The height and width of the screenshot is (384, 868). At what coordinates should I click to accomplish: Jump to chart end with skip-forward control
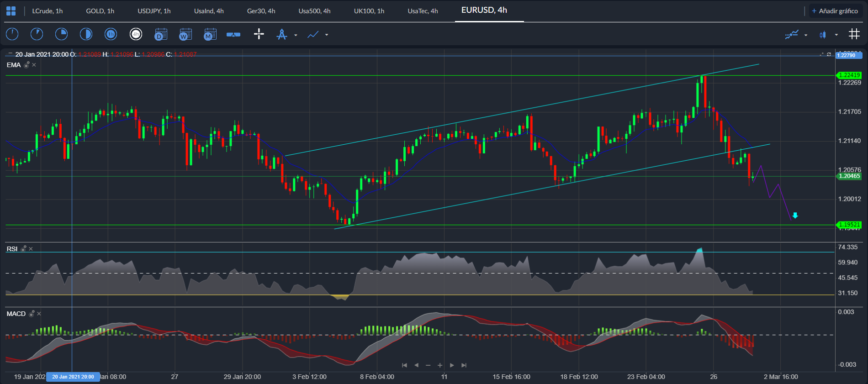(464, 365)
